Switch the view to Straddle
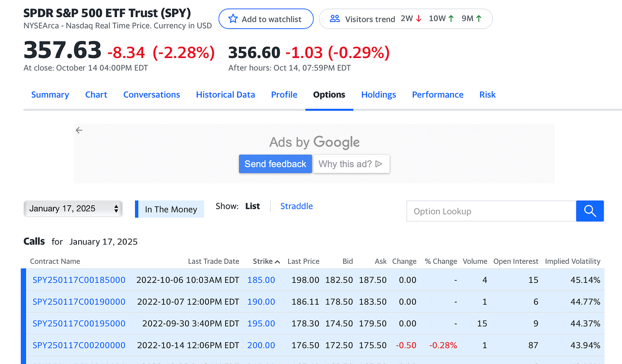622x364 pixels. tap(296, 206)
